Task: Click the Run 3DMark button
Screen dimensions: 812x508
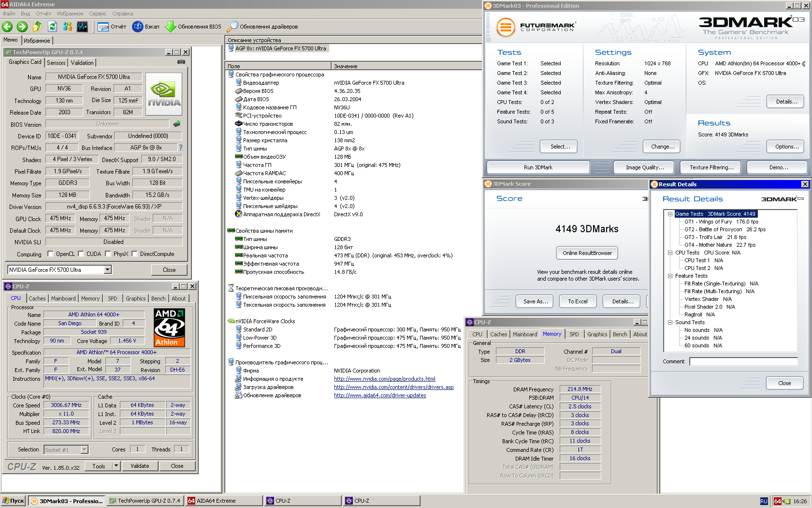Action: tap(538, 167)
